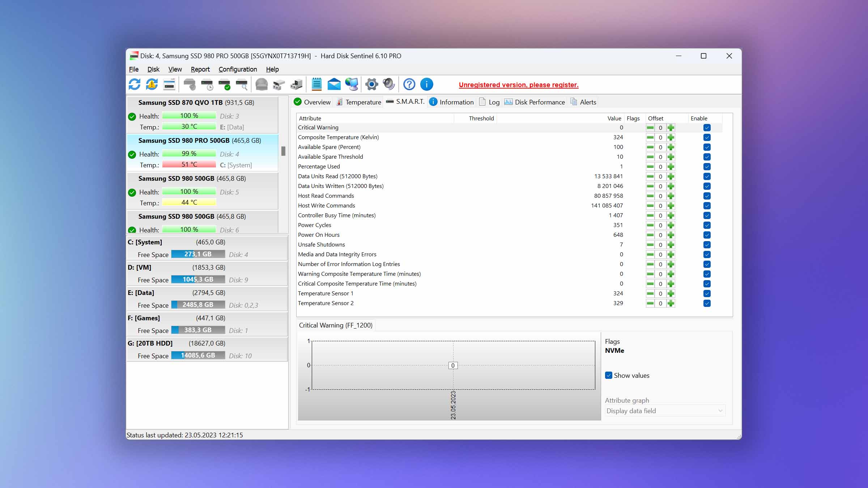
Task: Click the gray dome-shaped disk toolbar icon
Action: click(x=261, y=84)
